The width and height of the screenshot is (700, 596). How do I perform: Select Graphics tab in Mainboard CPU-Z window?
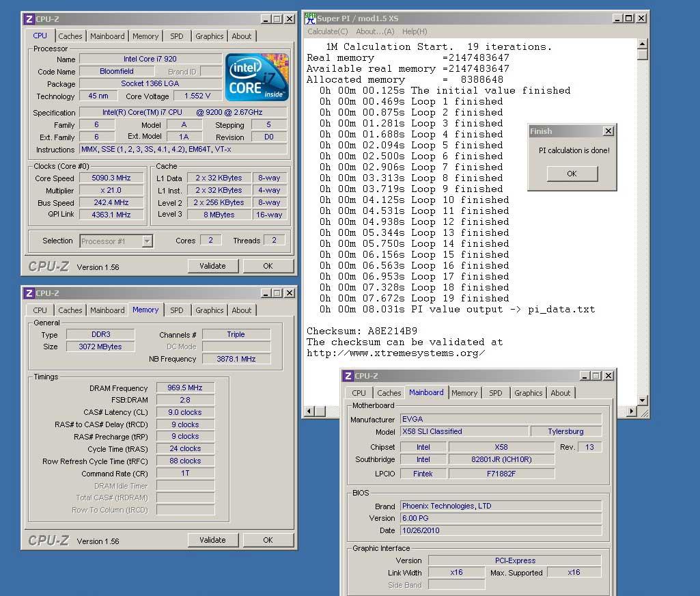tap(528, 393)
